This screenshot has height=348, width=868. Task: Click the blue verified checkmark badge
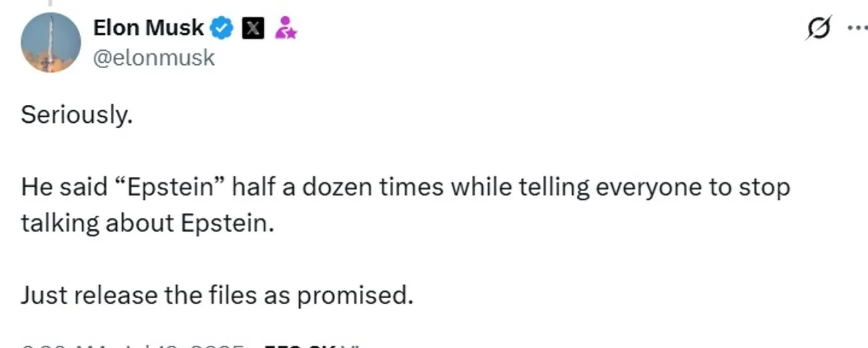coord(222,28)
